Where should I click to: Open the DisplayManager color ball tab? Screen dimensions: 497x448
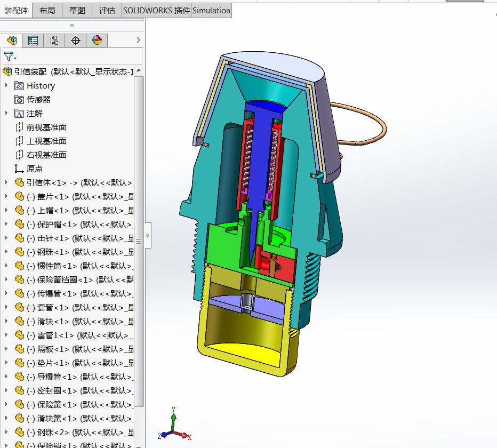pos(97,40)
